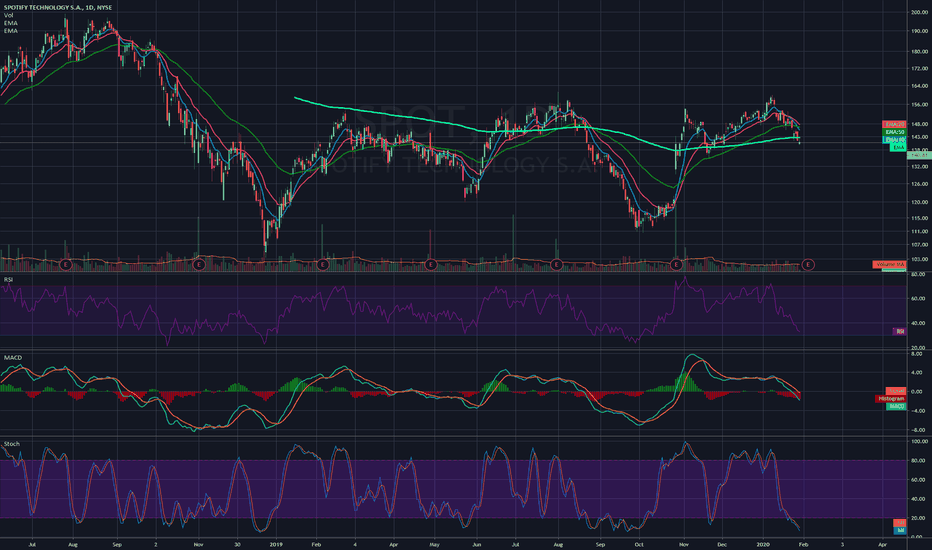Image resolution: width=932 pixels, height=550 pixels.
Task: Click the last EMA legend in the list
Action: (11, 31)
